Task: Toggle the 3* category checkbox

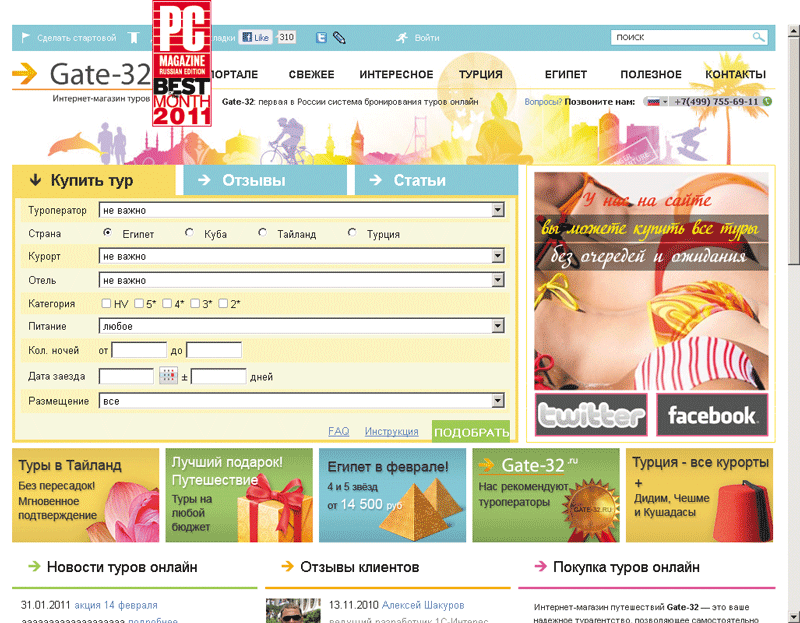Action: pyautogui.click(x=195, y=304)
